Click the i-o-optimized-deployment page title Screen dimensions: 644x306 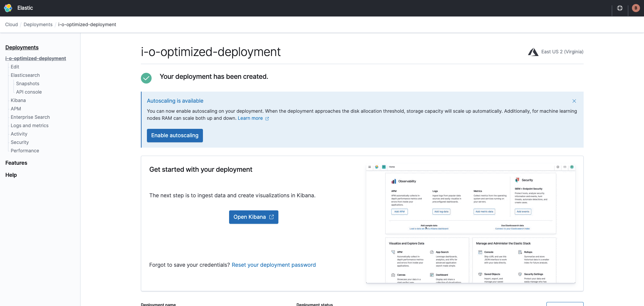[211, 52]
